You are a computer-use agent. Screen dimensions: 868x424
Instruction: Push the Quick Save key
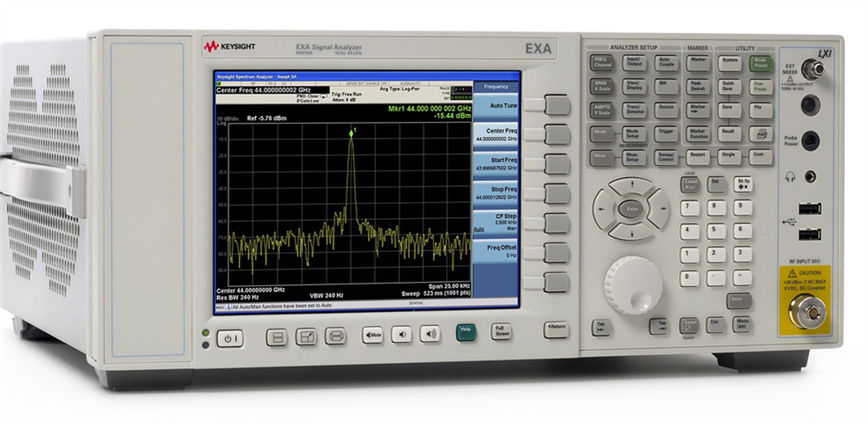coord(729,87)
